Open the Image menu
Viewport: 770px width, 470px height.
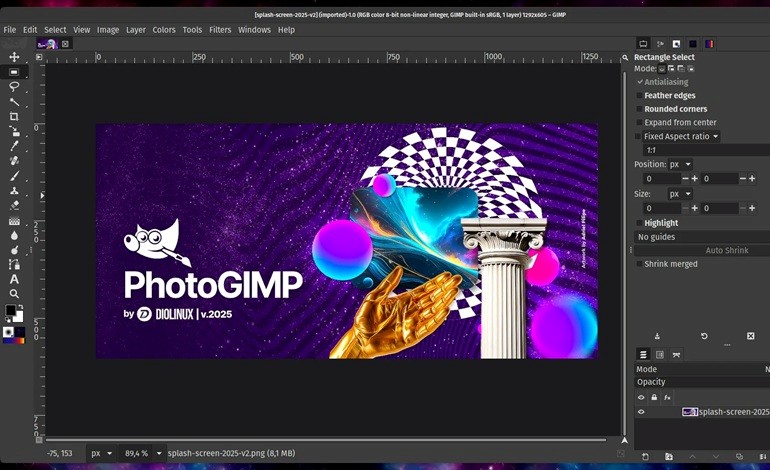[x=108, y=29]
